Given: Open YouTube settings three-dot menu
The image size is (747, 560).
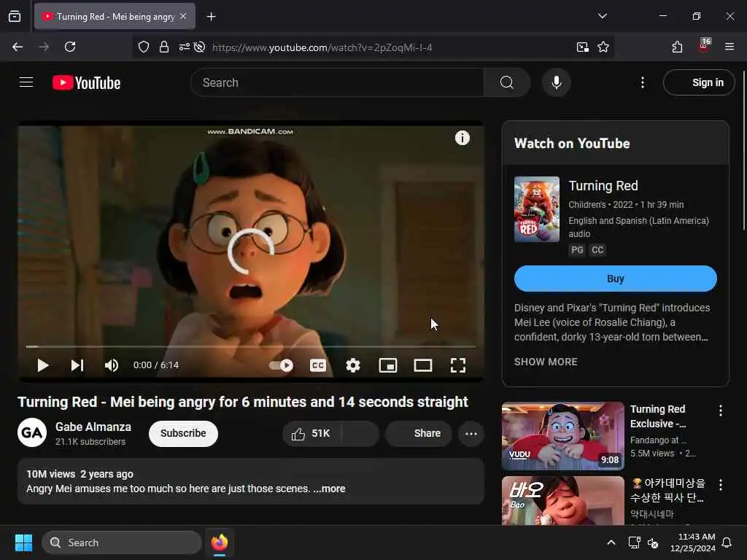Looking at the screenshot, I should tap(643, 82).
